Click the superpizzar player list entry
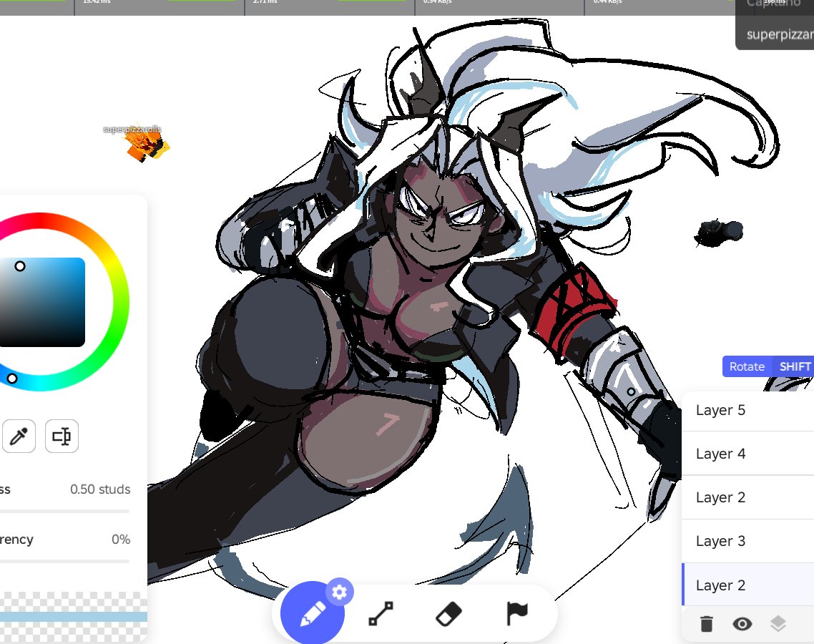 (780, 34)
